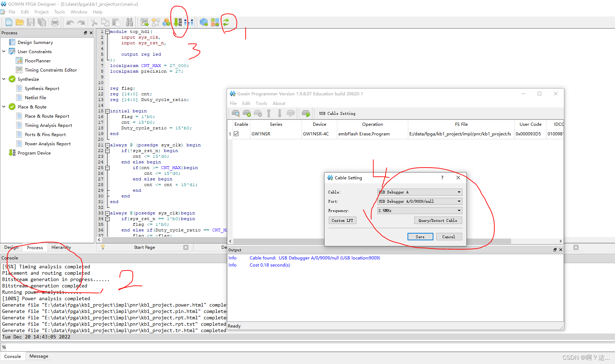Select Timing Constraints Editor in Process tree
615x364 pixels.
[x=51, y=70]
